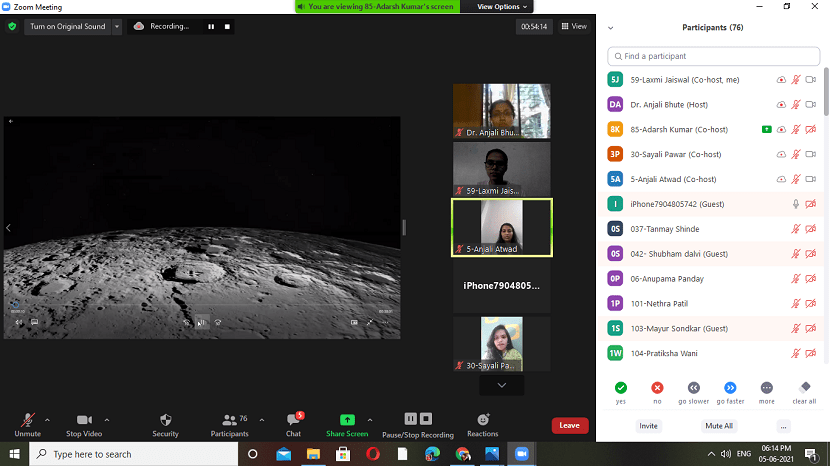Open the Security shield options

coord(166,424)
